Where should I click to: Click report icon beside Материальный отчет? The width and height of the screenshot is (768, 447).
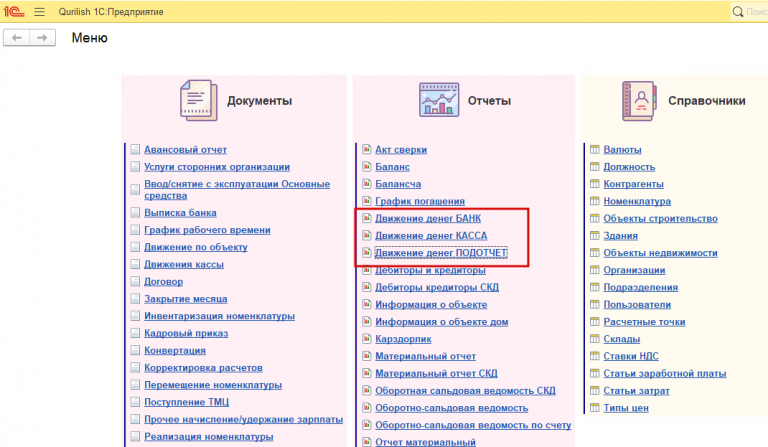(366, 355)
